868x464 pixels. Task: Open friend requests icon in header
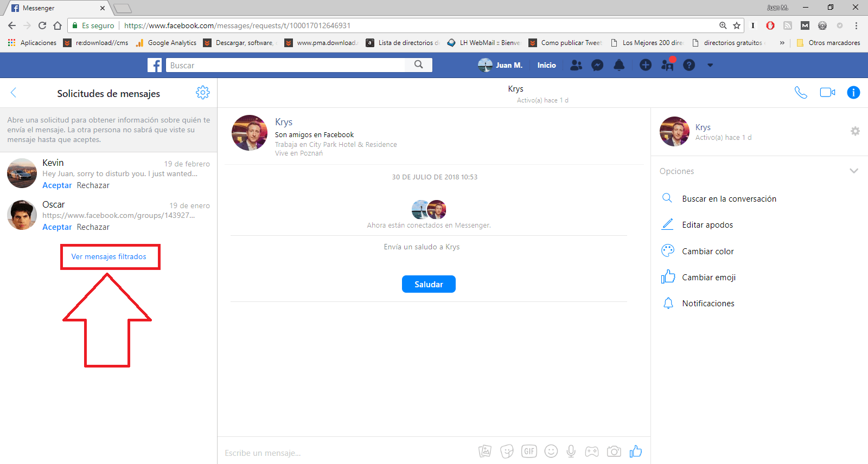(x=576, y=65)
